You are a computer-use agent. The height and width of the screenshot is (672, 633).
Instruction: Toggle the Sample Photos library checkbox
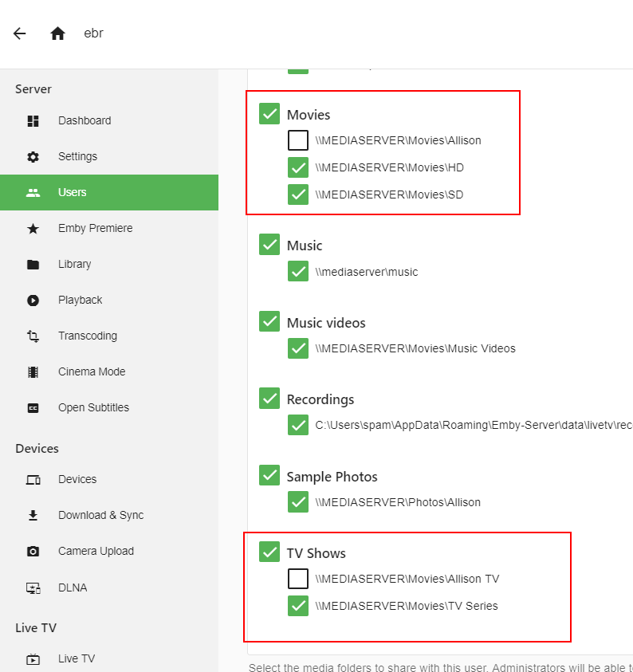coord(269,476)
